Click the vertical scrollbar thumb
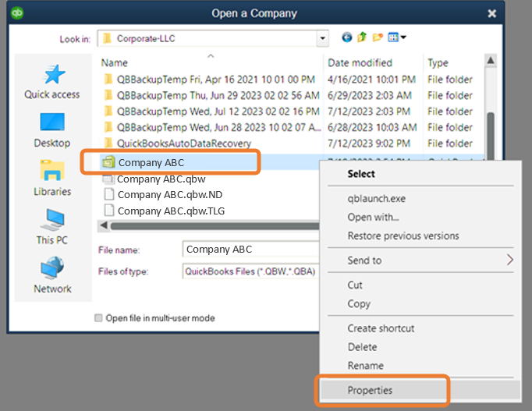The image size is (532, 411). pyautogui.click(x=491, y=134)
